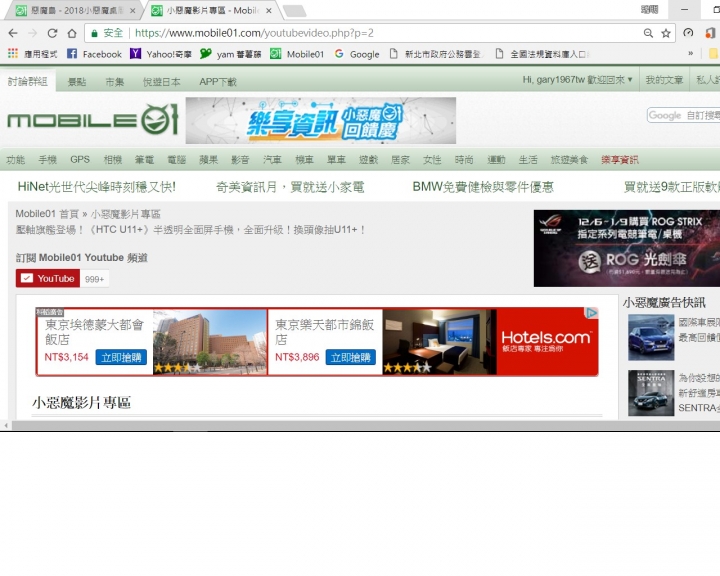Open the 手機 category menu

[x=47, y=159]
